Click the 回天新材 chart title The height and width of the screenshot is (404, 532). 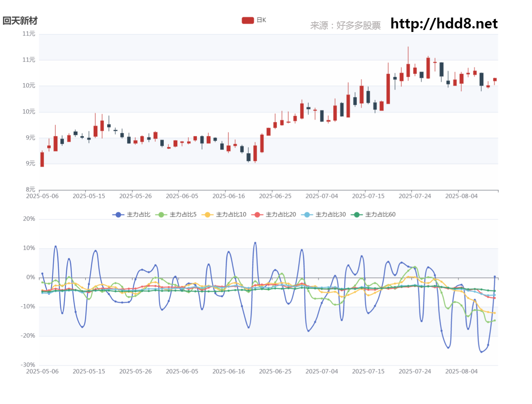[x=20, y=21]
